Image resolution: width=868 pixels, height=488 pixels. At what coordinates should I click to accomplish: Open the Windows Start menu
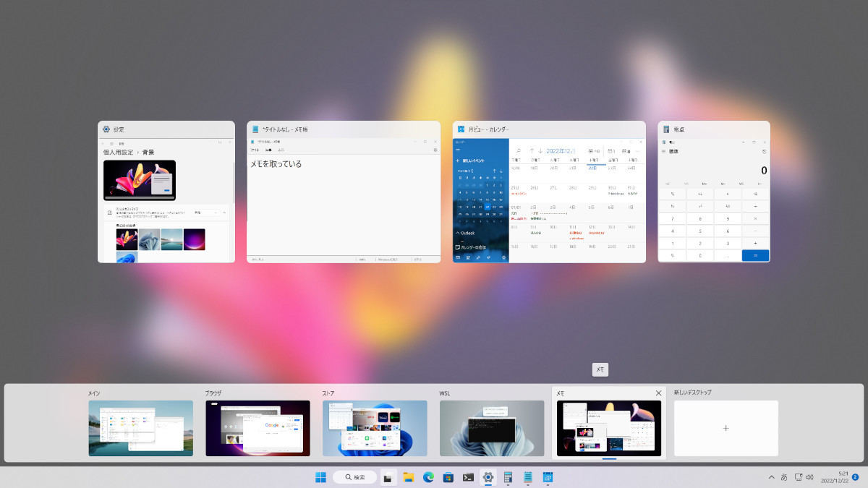click(320, 477)
